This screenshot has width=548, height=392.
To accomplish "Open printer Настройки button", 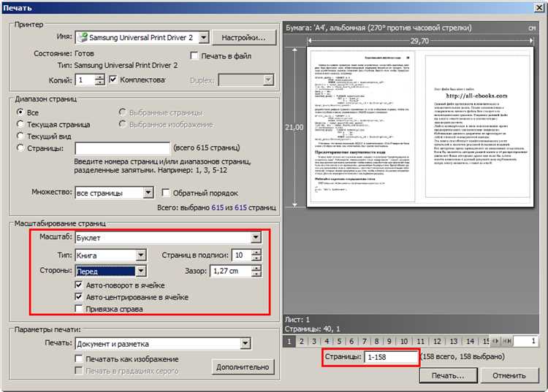I will click(243, 38).
